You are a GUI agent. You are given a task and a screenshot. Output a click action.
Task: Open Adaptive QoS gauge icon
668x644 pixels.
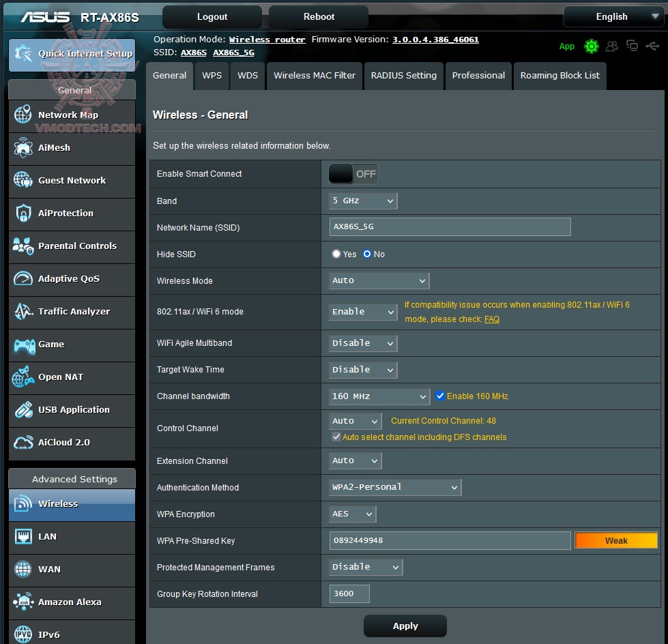tap(23, 278)
